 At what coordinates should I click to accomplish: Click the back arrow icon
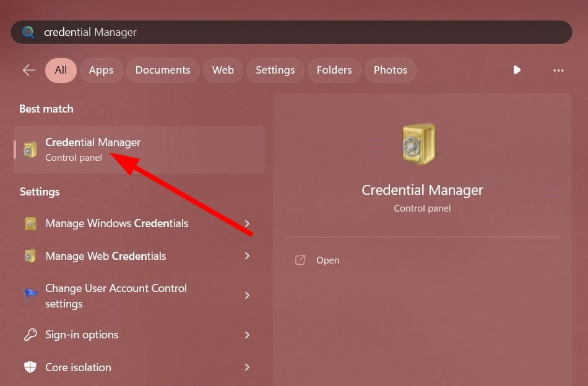coord(29,71)
